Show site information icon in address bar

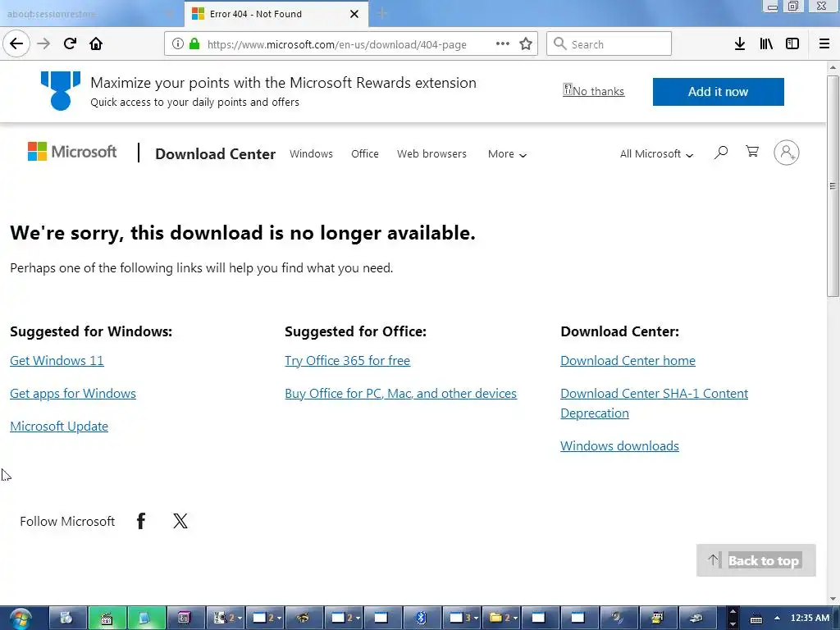(x=178, y=44)
